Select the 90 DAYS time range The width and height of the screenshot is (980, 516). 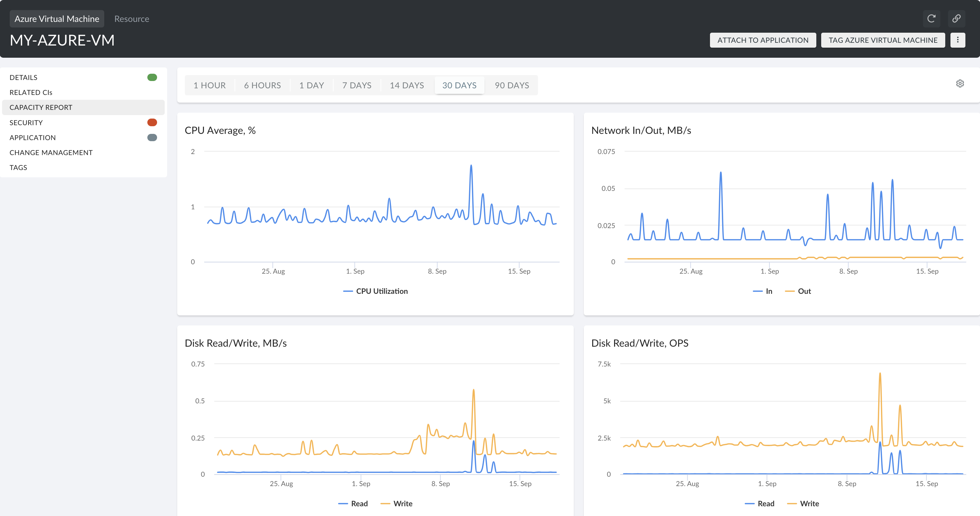pos(512,85)
